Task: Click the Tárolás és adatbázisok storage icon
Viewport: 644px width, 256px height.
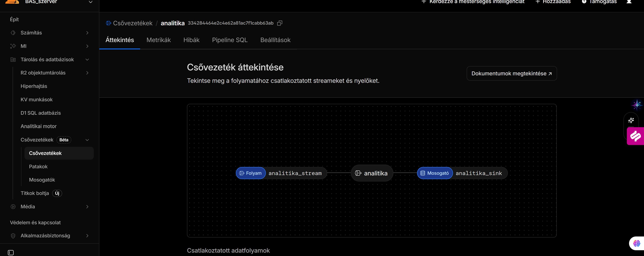Action: (x=13, y=59)
